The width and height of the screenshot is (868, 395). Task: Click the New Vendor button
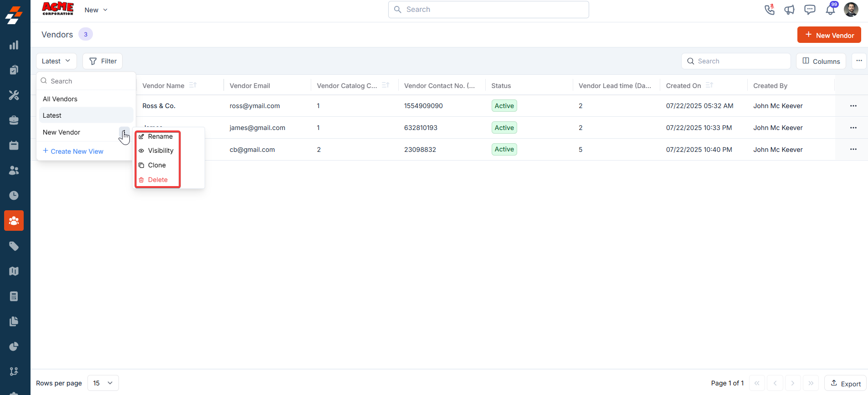click(x=829, y=35)
